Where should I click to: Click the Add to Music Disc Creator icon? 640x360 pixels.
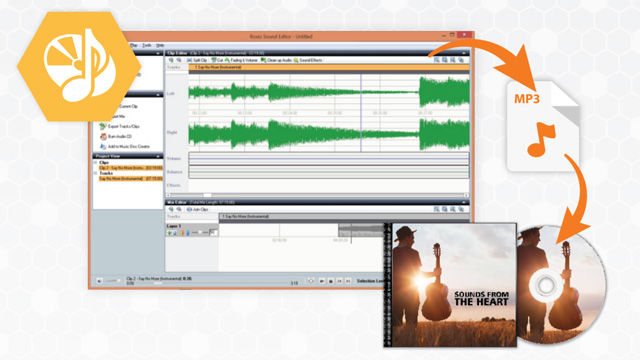click(x=103, y=146)
